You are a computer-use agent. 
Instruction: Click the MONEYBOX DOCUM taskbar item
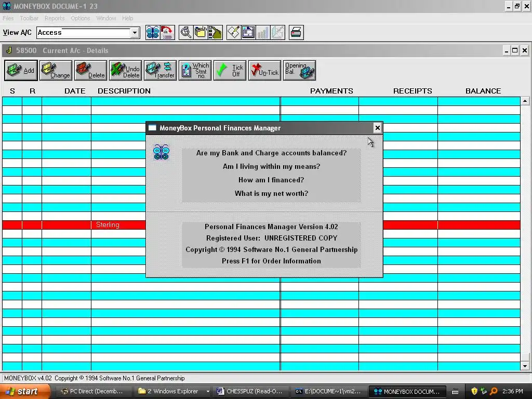(406, 392)
